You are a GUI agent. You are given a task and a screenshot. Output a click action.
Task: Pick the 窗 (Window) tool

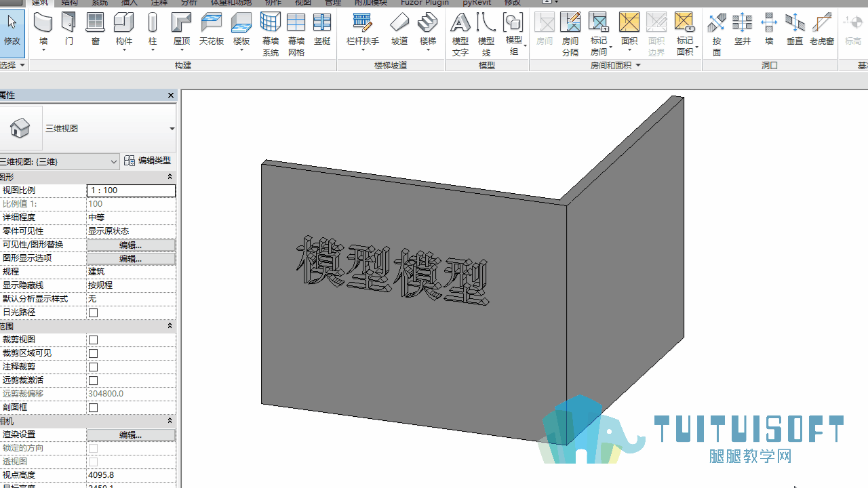coord(96,30)
